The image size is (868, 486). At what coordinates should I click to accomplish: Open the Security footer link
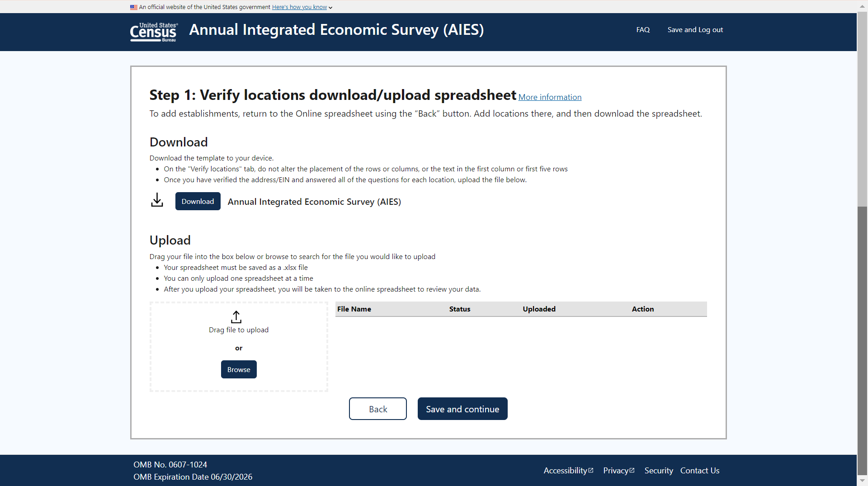coord(658,471)
